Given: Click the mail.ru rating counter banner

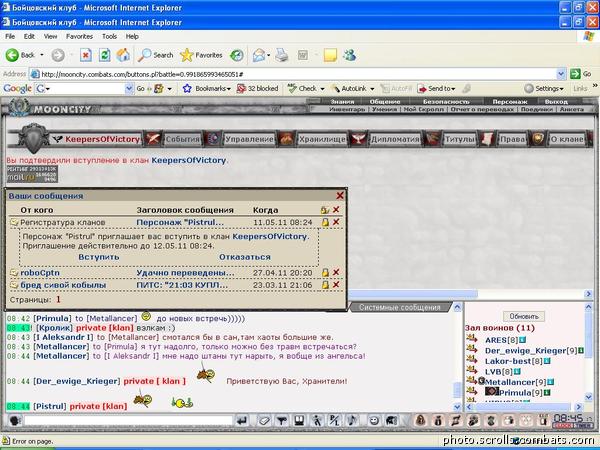Looking at the screenshot, I should pos(32,174).
